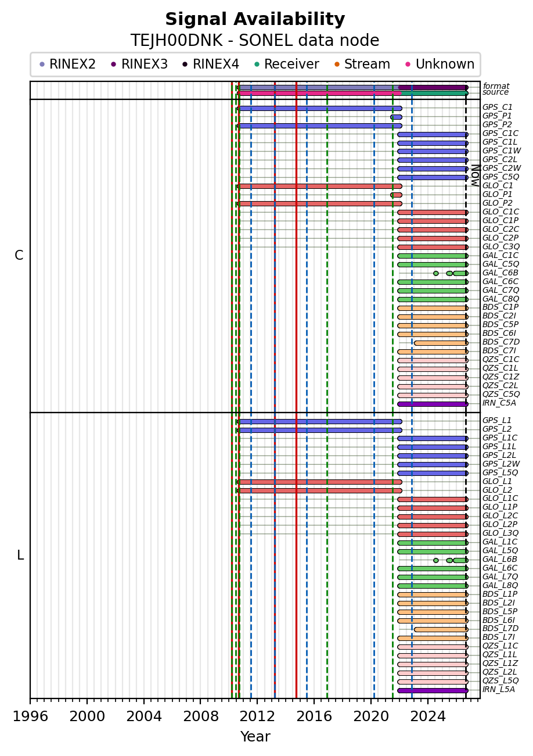This screenshot has height=756, width=533.
Task: Click the 'format' row label
Action: pyautogui.click(x=496, y=86)
